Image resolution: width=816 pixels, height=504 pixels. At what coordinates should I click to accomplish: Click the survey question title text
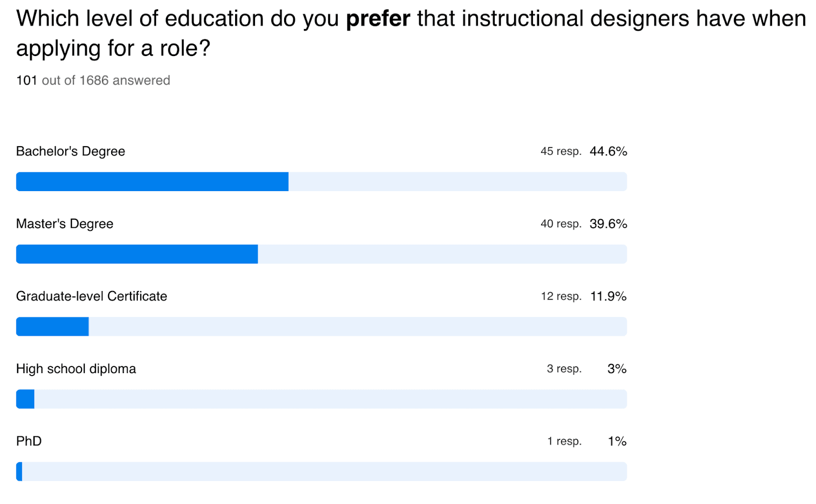click(x=411, y=34)
